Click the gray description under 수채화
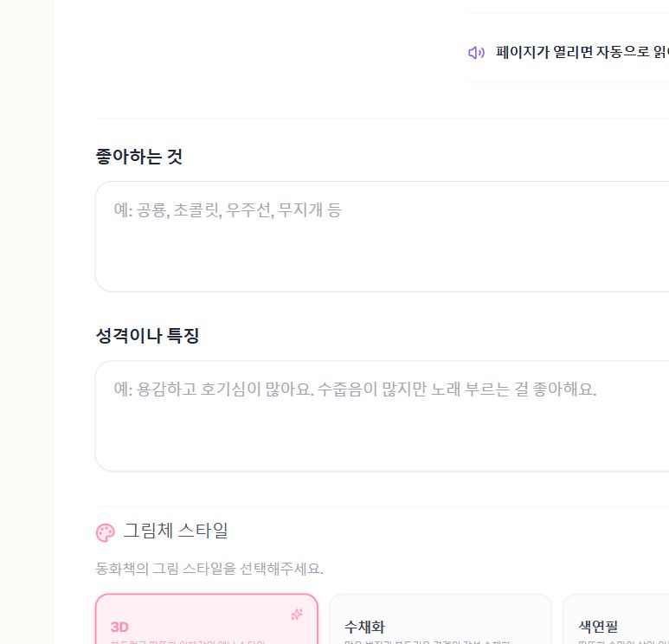The width and height of the screenshot is (669, 644). pos(427,641)
